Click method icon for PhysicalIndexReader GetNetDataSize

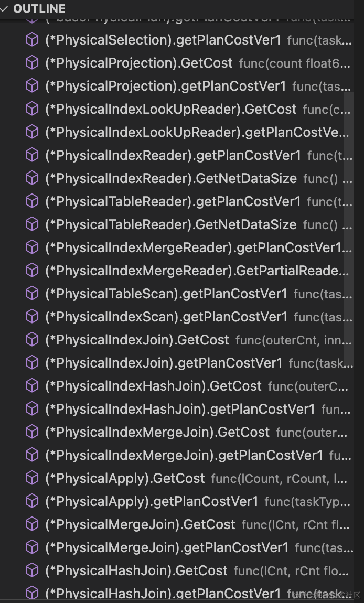point(33,178)
